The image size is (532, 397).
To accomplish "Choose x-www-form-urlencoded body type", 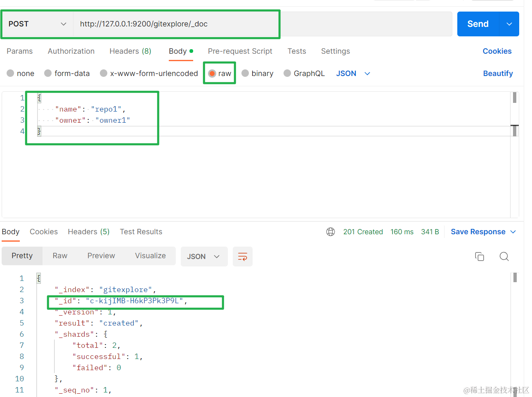I will point(104,73).
